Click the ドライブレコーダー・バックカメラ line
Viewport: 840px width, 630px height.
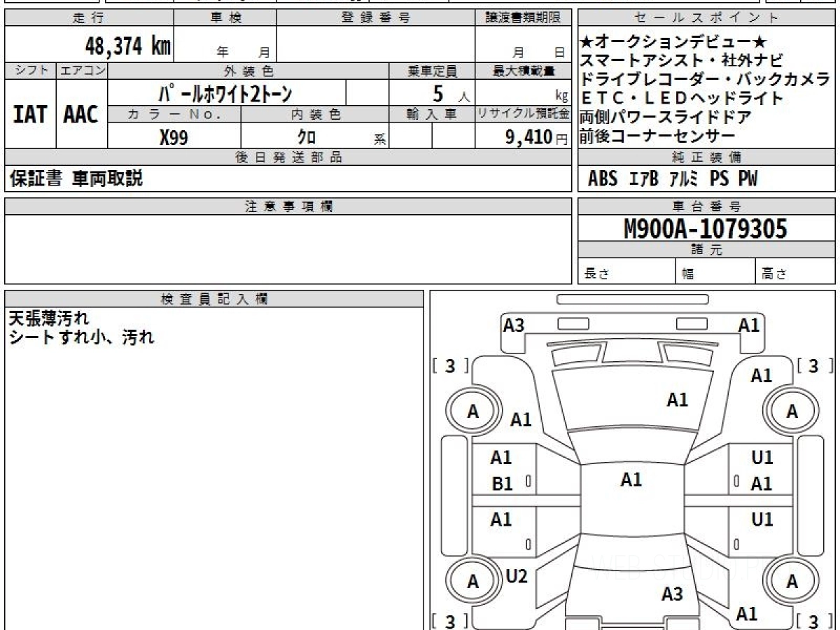(706, 79)
